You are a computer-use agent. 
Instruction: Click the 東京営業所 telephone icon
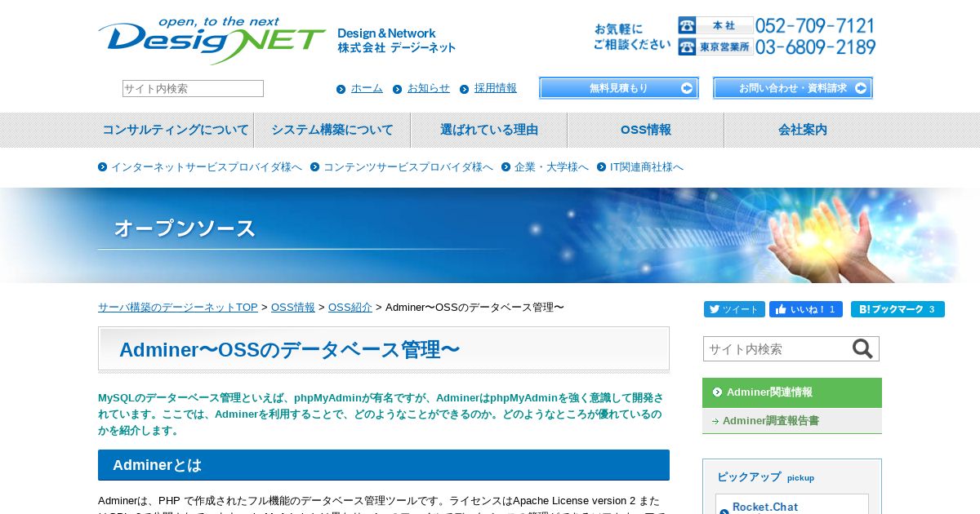[x=686, y=47]
